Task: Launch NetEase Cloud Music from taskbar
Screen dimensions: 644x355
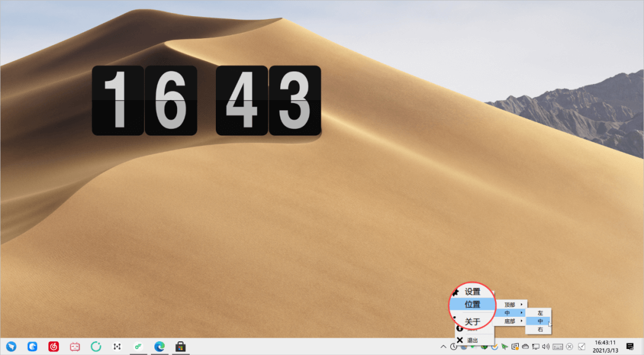Action: tap(54, 347)
